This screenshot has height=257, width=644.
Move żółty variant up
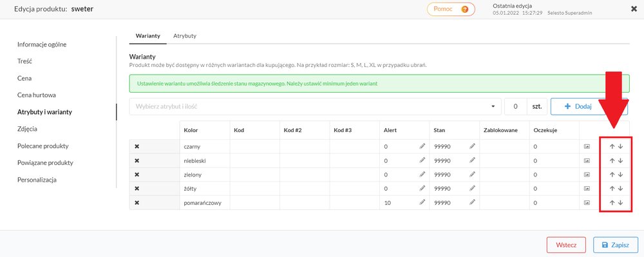612,189
